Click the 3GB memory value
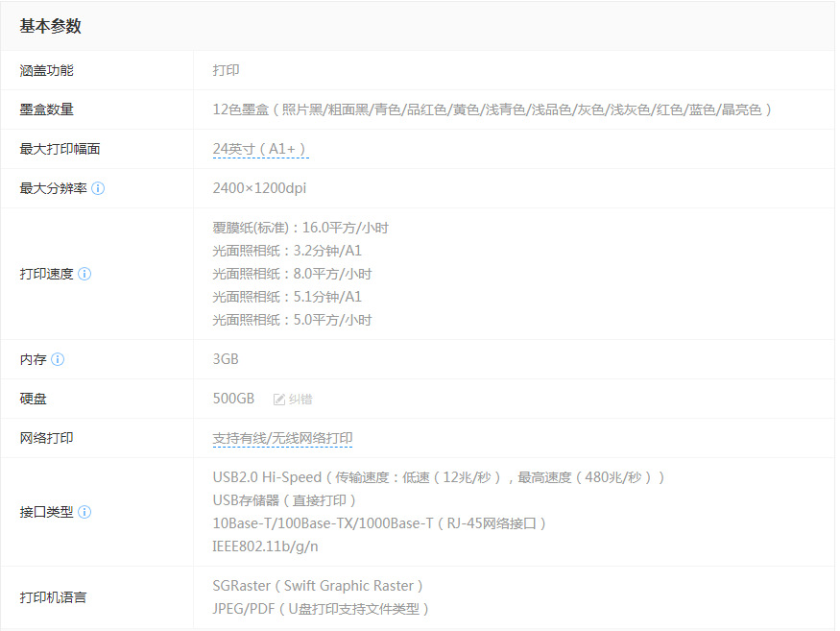The width and height of the screenshot is (840, 631). (x=226, y=359)
